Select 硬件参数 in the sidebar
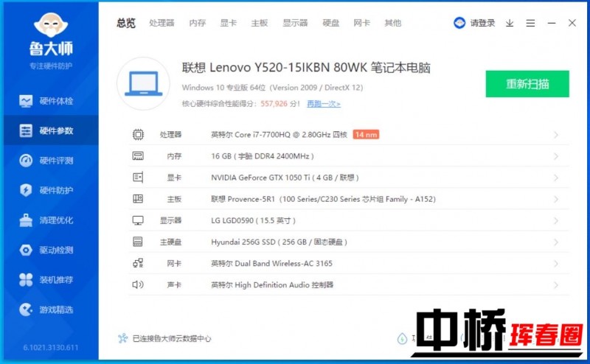The width and height of the screenshot is (590, 364). point(49,130)
